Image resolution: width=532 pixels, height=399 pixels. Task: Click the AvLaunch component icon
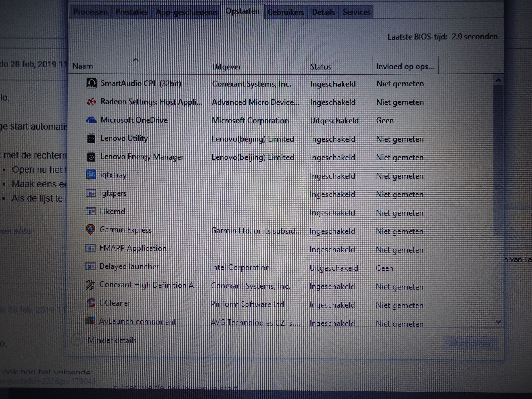(90, 321)
